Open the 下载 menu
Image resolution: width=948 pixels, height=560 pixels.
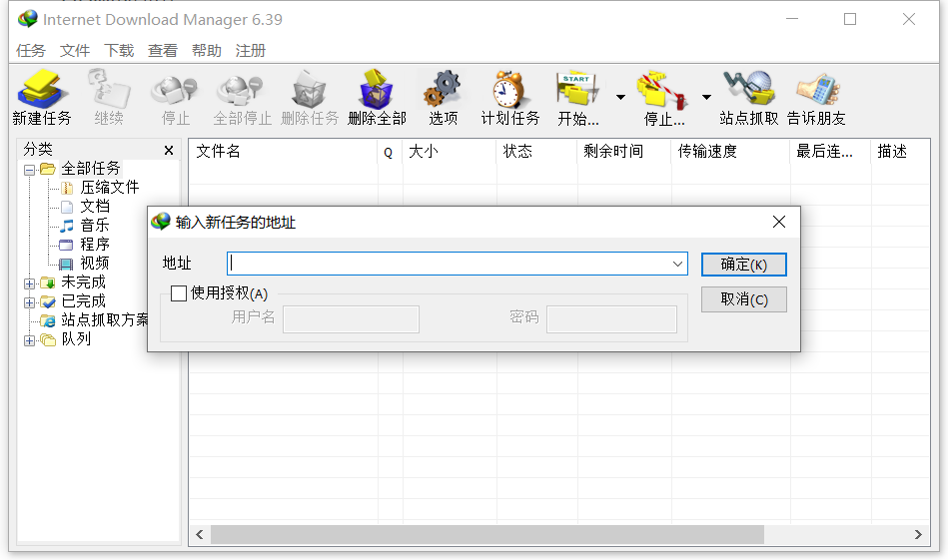119,51
